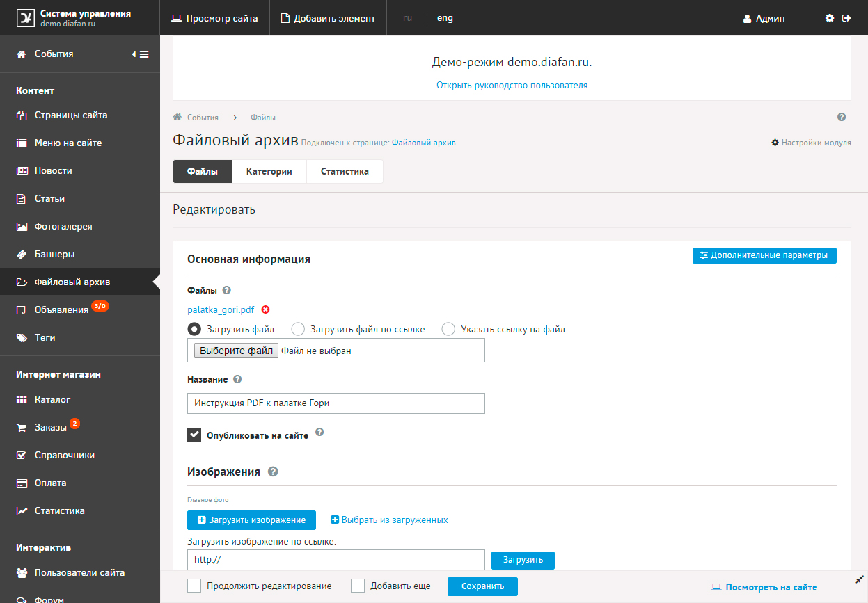The image size is (868, 603).
Task: Click the Теги sidebar icon
Action: pyautogui.click(x=22, y=337)
